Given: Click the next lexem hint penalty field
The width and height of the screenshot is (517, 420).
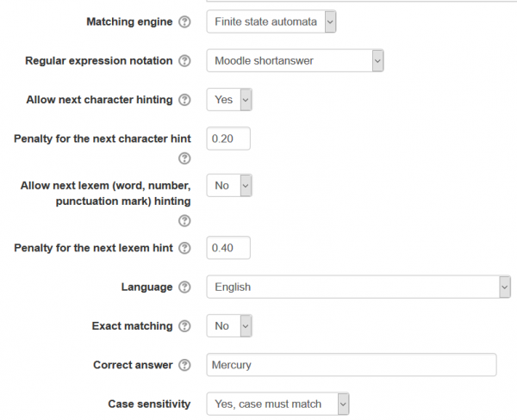Looking at the screenshot, I should point(228,248).
